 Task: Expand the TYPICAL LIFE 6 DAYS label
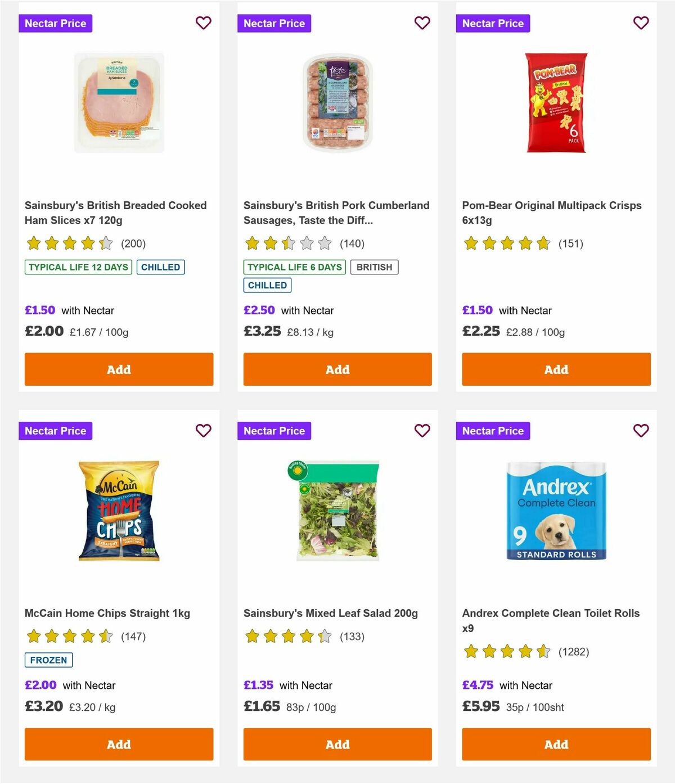pyautogui.click(x=294, y=267)
